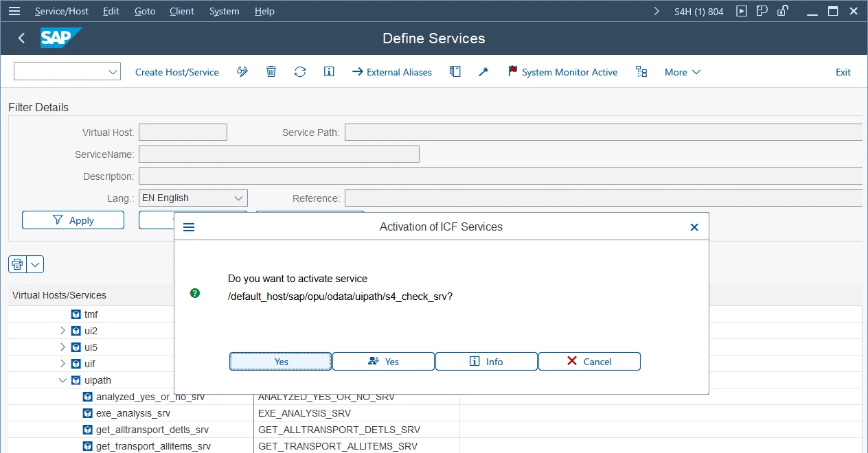Click the SAP logo
This screenshot has width=868, height=453.
[x=61, y=38]
